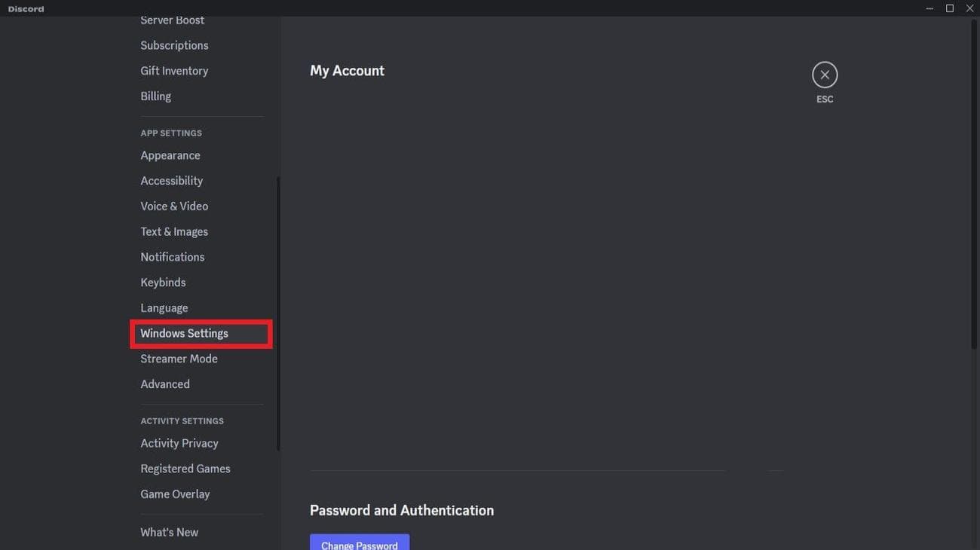Open the Keybinds settings page
The image size is (980, 550).
(x=163, y=283)
